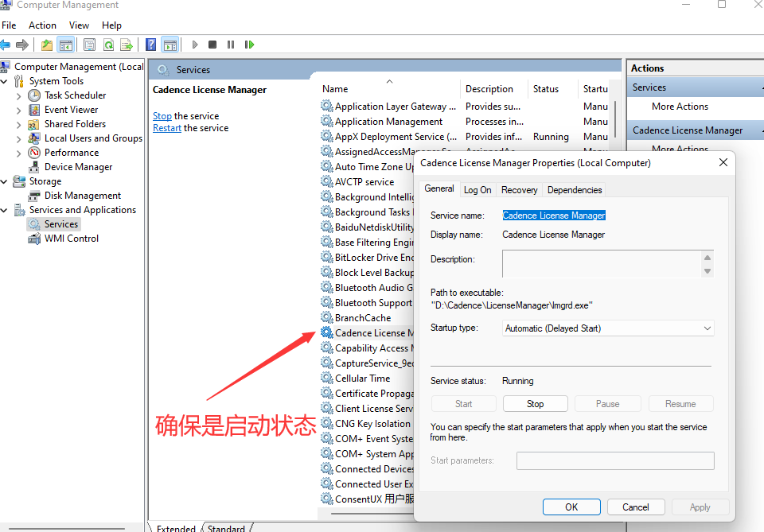Expand the Task Scheduler node arrow

point(18,96)
